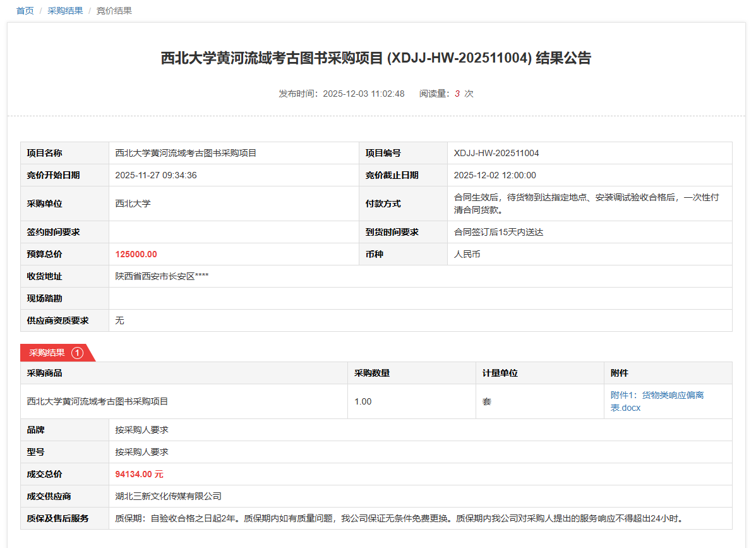Click the 竞价开始日期 value 2025-11-27 09:34:36
This screenshot has height=548, width=756.
coord(156,175)
